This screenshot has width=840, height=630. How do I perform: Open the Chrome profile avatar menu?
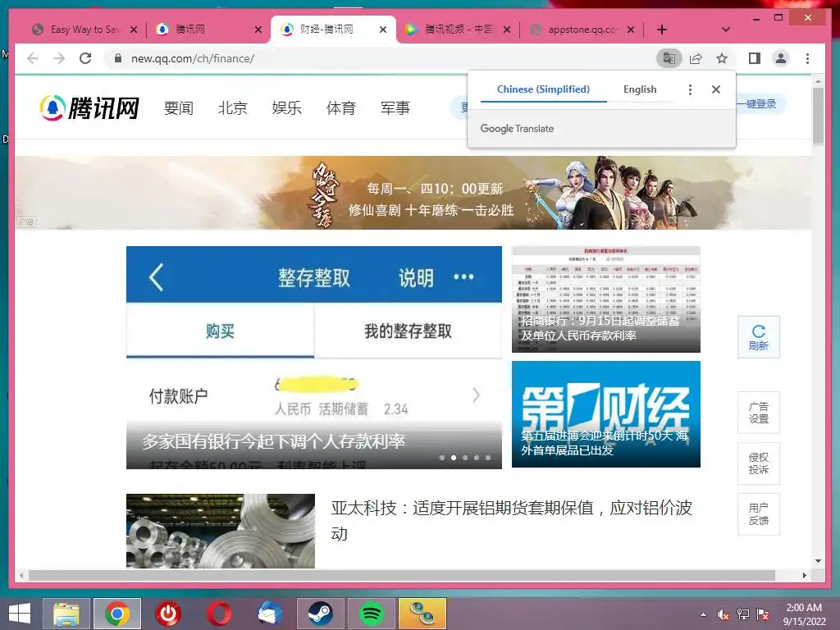point(781,58)
